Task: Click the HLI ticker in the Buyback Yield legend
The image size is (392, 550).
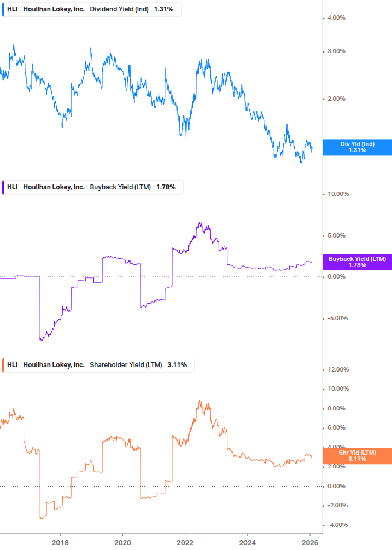Action: (x=12, y=187)
